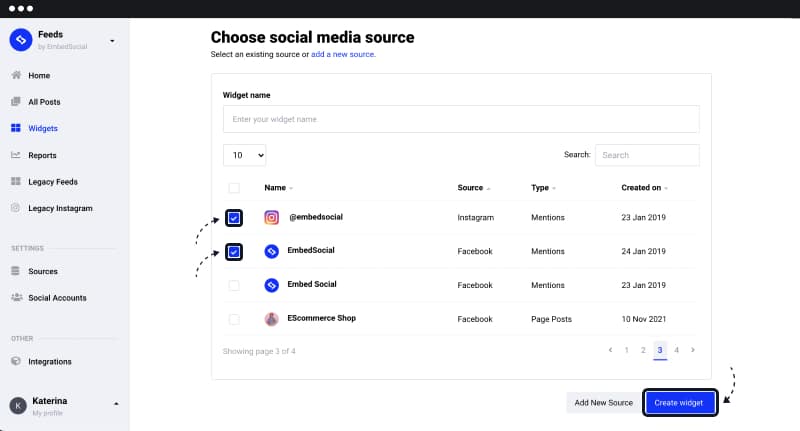Click the Sources stack icon
The image size is (800, 431).
pos(16,271)
